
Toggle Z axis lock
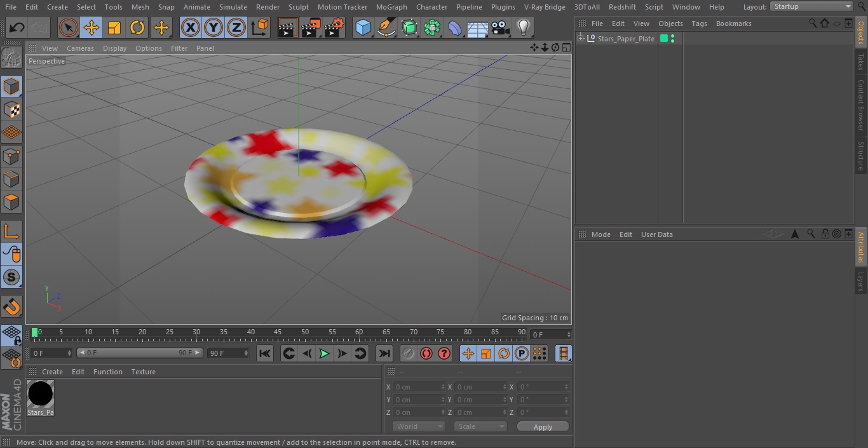[236, 27]
